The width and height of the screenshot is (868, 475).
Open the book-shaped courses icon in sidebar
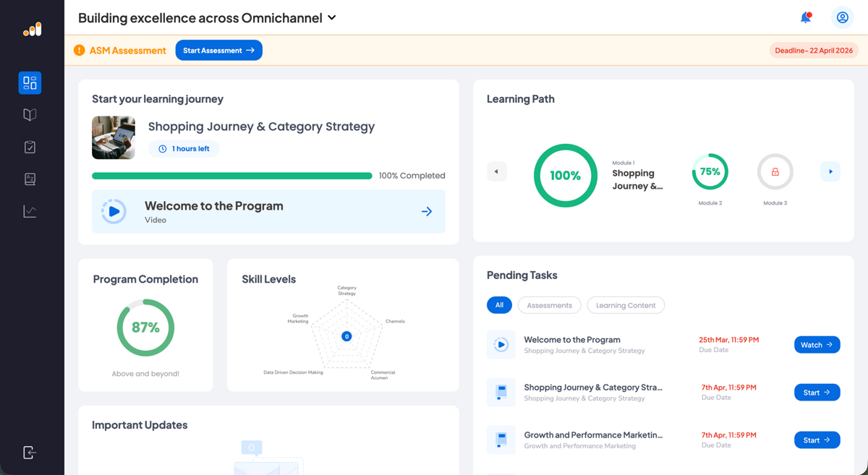[30, 115]
